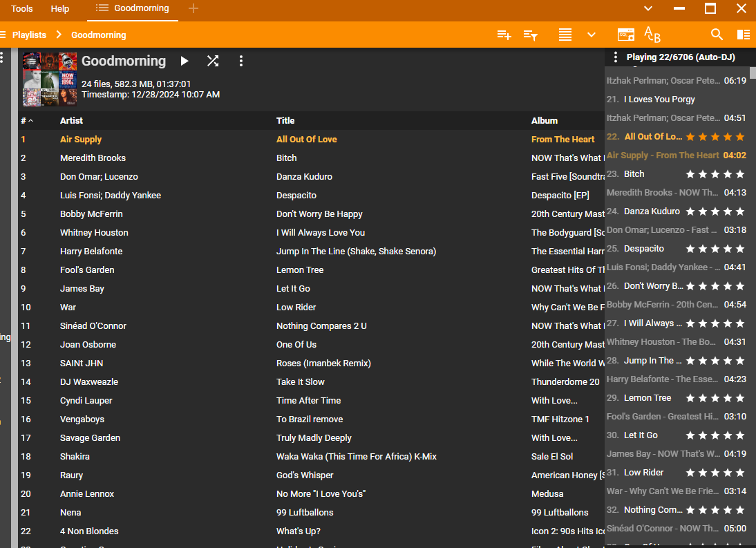Set the rating stars for Danza Kuduro
Screen dimensions: 756x548
pos(715,211)
